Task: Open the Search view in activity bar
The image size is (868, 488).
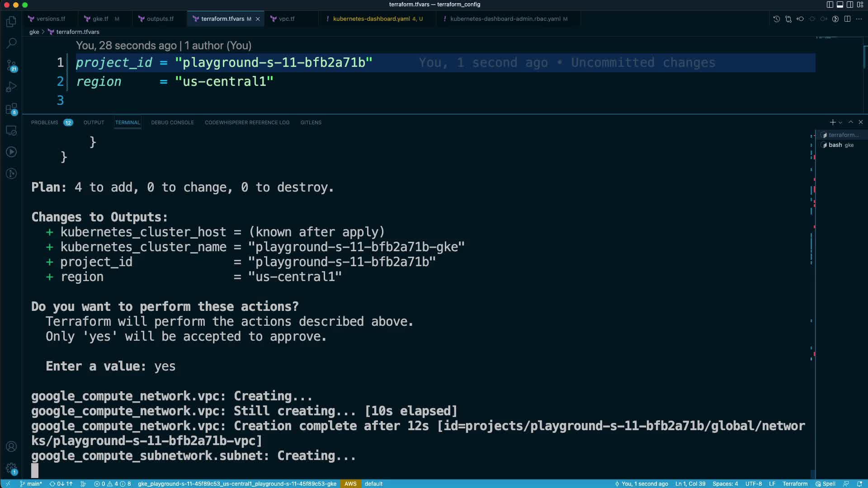Action: click(x=11, y=43)
